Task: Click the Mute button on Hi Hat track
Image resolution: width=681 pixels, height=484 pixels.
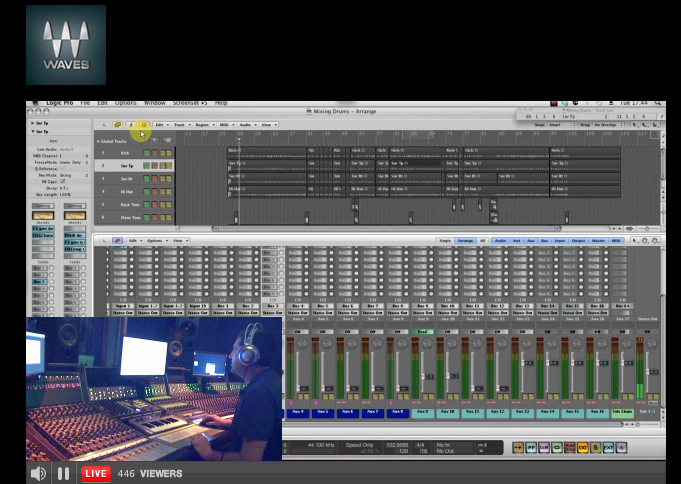Action: 162,191
